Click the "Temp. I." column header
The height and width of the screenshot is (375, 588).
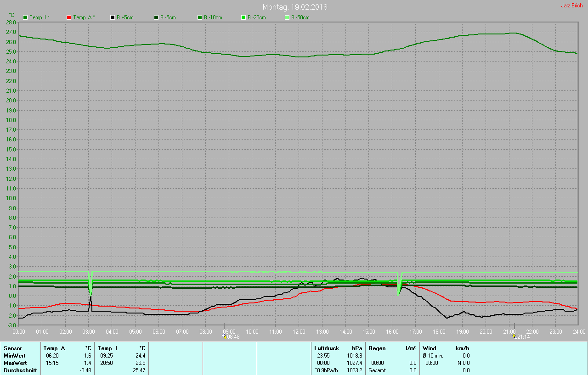108,348
